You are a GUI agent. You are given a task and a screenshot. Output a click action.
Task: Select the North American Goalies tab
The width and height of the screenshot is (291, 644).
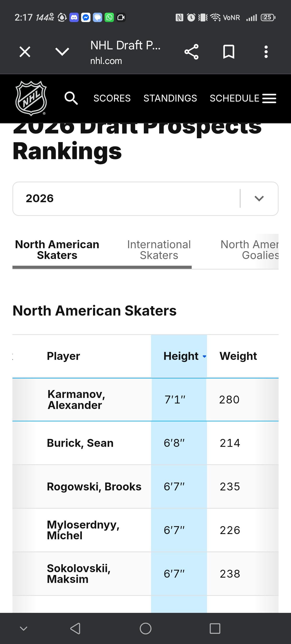pos(249,250)
